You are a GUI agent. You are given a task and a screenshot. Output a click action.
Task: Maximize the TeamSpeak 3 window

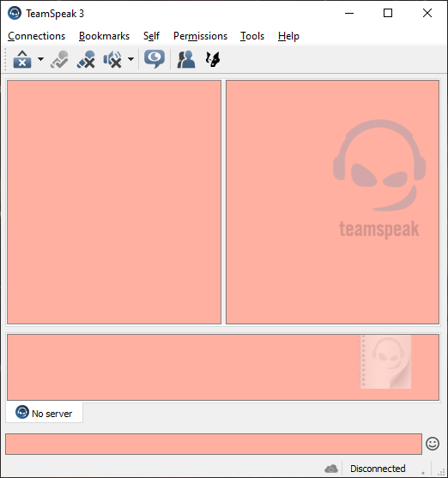pos(388,14)
